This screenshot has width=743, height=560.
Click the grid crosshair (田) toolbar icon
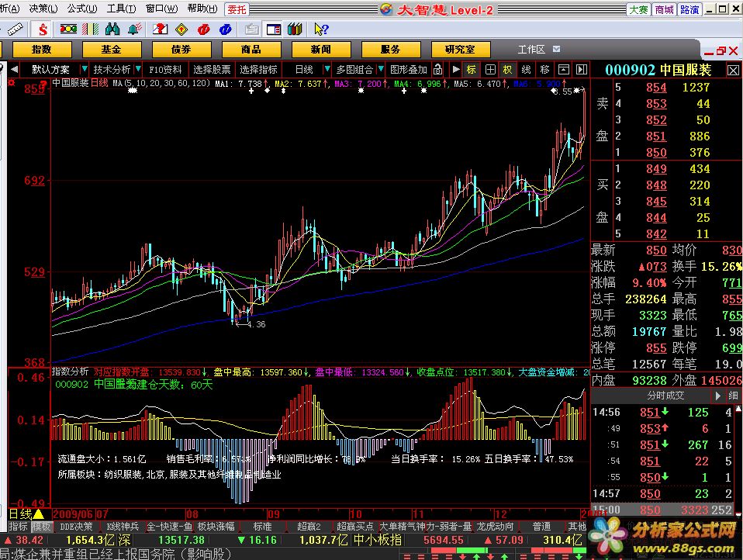coord(490,70)
